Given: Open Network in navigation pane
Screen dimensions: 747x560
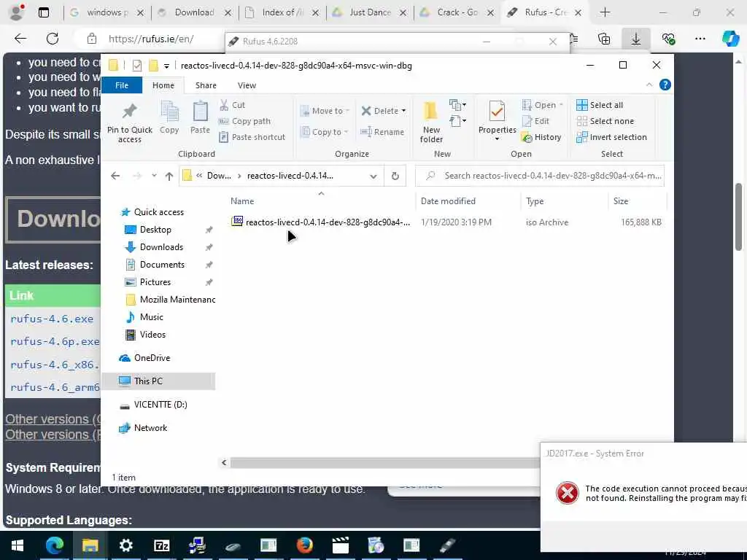Looking at the screenshot, I should click(150, 427).
